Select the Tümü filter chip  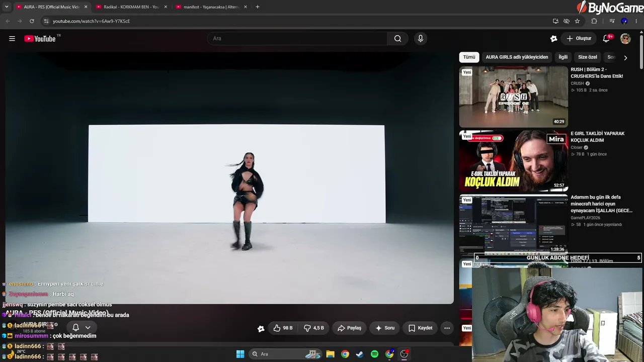click(x=469, y=57)
